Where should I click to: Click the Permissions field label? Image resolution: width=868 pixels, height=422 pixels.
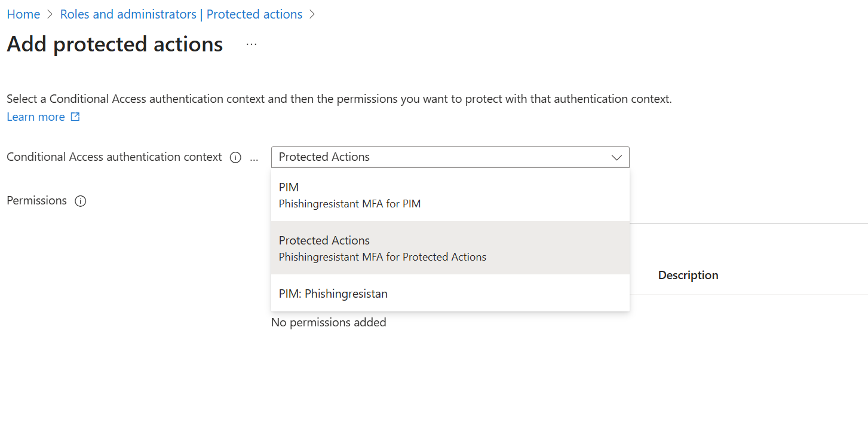(x=36, y=201)
